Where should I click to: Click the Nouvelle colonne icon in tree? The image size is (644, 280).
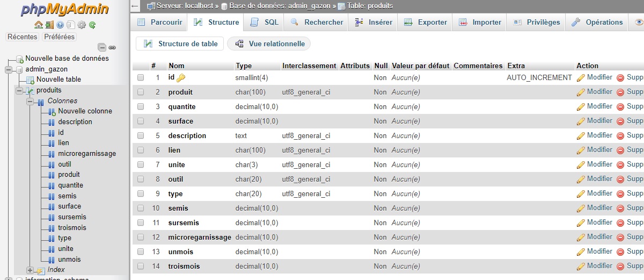click(52, 111)
